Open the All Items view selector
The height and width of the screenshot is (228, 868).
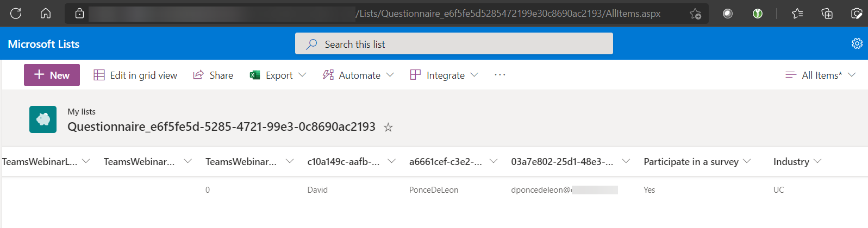click(x=821, y=75)
